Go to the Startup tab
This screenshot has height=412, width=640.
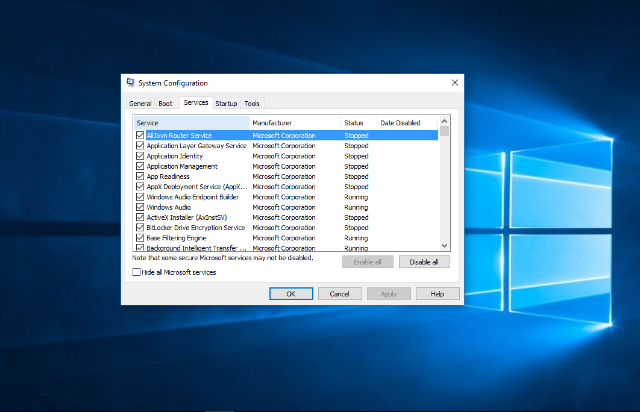point(226,103)
